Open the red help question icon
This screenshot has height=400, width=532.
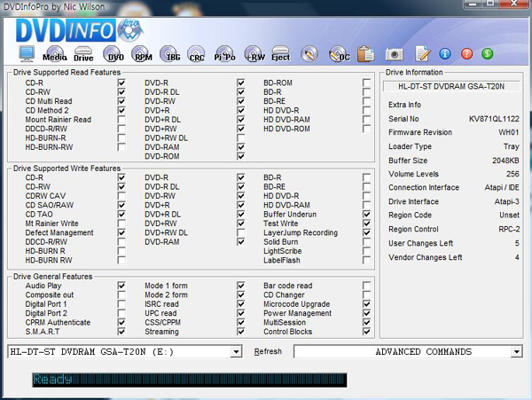point(467,53)
